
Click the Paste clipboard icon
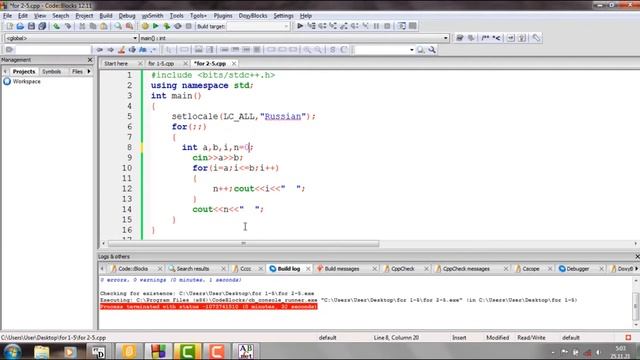[104, 26]
